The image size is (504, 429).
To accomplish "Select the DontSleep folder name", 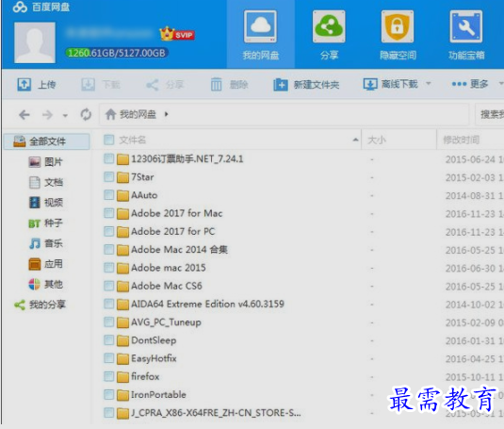I will (x=154, y=340).
